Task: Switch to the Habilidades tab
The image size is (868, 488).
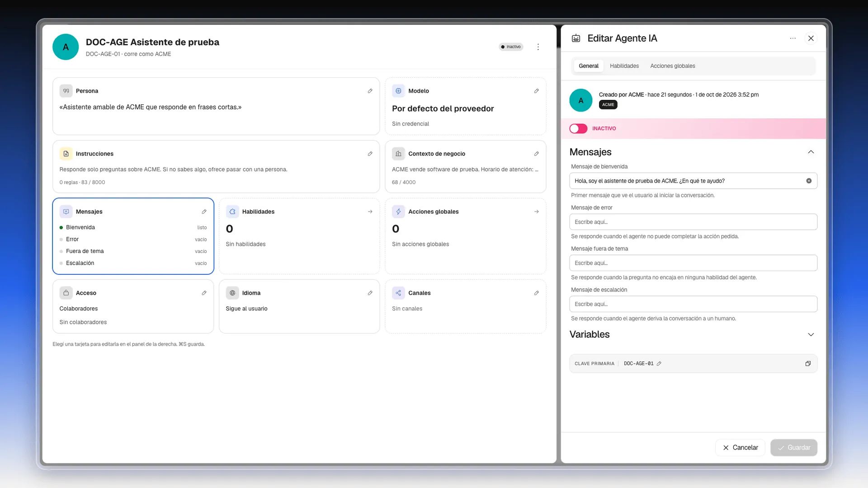Action: coord(624,66)
